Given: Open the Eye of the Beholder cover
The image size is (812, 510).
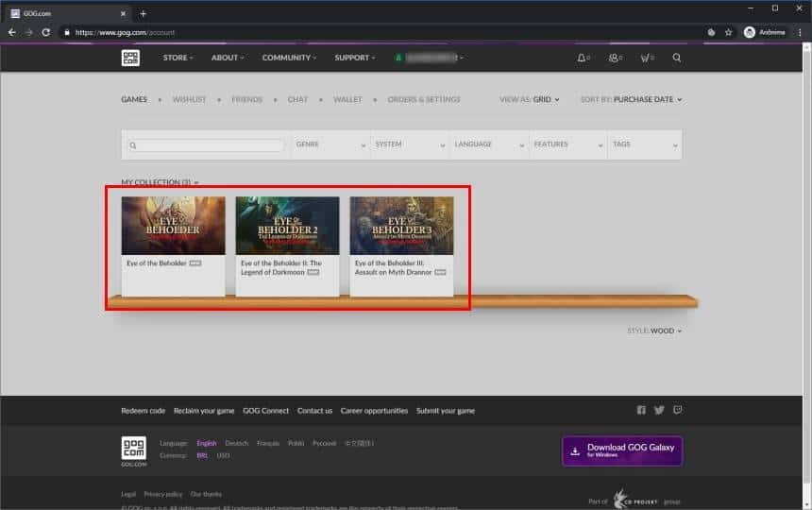Looking at the screenshot, I should coord(173,226).
